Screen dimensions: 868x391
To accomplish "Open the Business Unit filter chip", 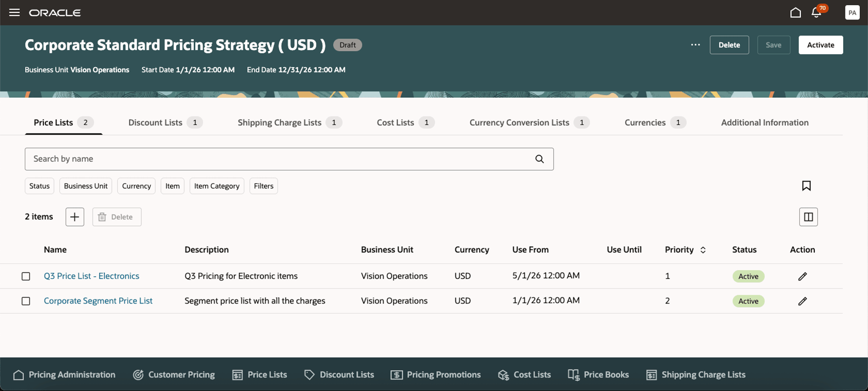I will pyautogui.click(x=86, y=186).
